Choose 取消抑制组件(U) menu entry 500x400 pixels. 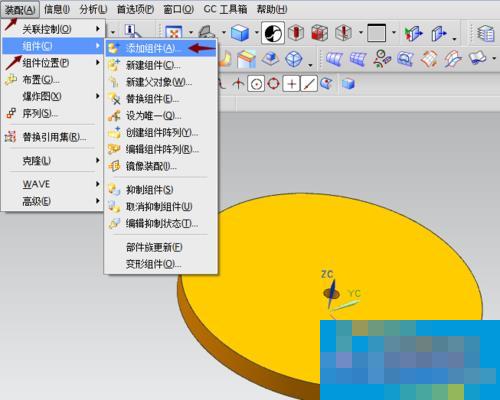pyautogui.click(x=161, y=207)
